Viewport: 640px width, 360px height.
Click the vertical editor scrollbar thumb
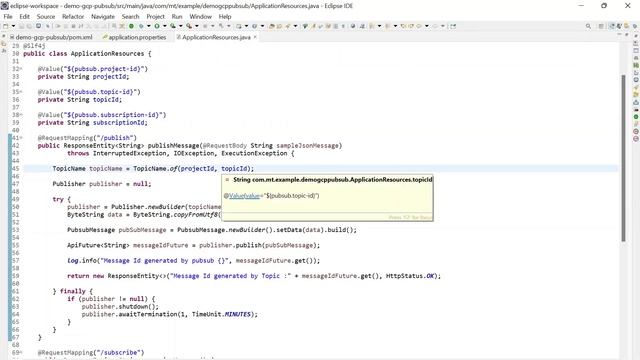[x=623, y=158]
